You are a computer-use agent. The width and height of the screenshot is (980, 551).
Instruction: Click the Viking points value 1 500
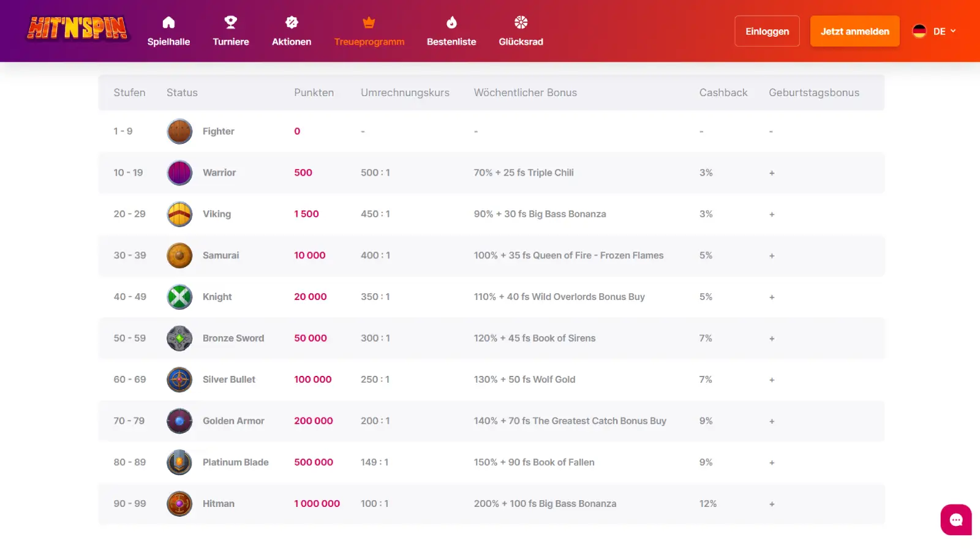click(x=306, y=214)
